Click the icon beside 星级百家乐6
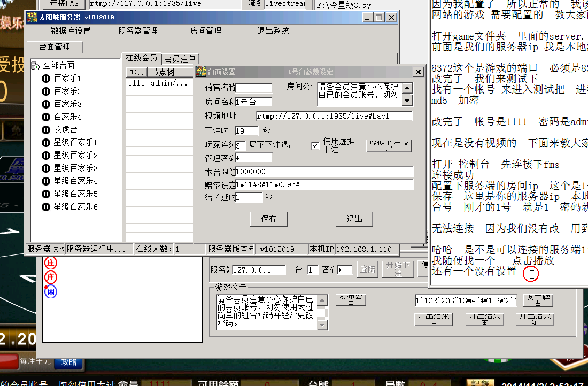Image resolution: width=588 pixels, height=386 pixels. click(x=46, y=207)
